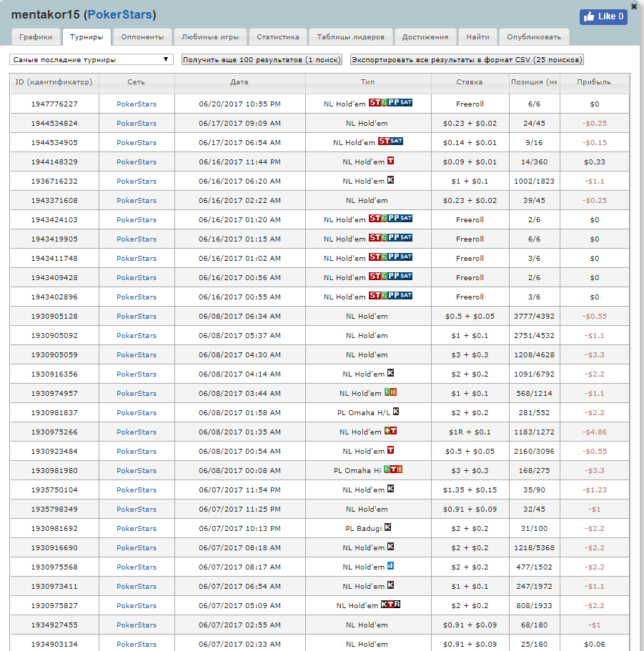Click date 06/08/2017 04:30 AM

pos(239,354)
